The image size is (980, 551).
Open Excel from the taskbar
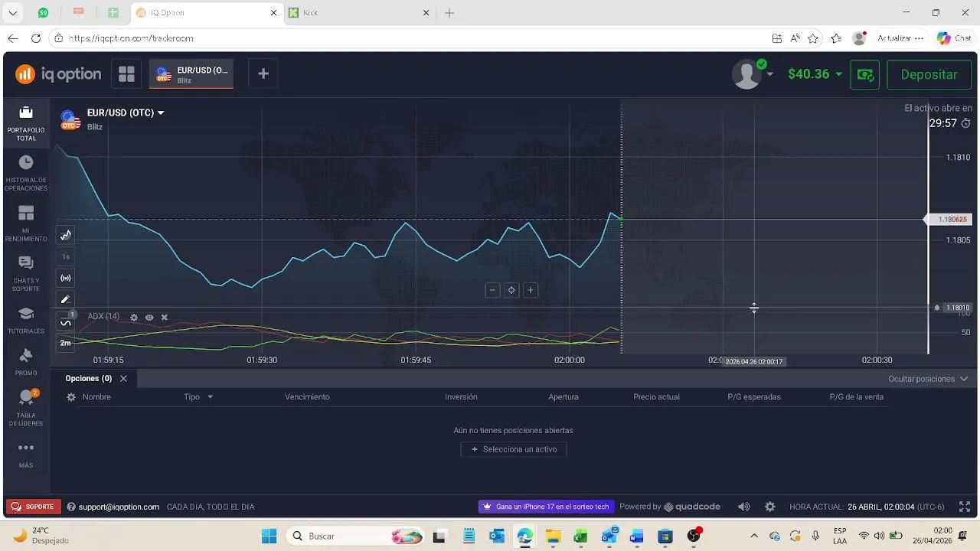[x=580, y=536]
